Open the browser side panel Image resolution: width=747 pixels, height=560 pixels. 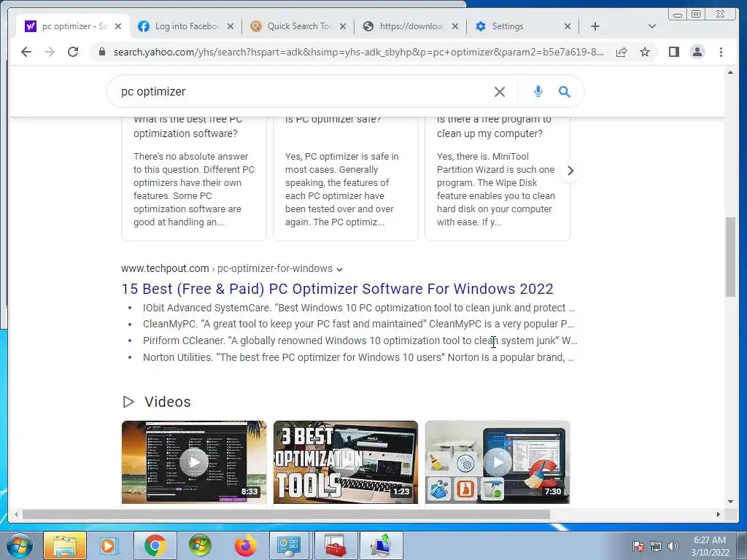point(673,52)
